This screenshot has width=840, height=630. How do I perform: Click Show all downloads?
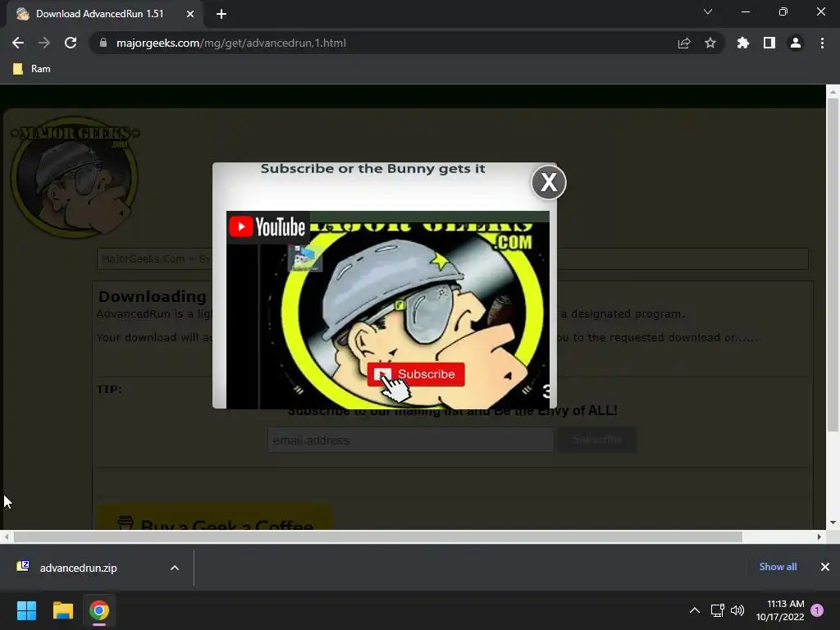pyautogui.click(x=778, y=567)
